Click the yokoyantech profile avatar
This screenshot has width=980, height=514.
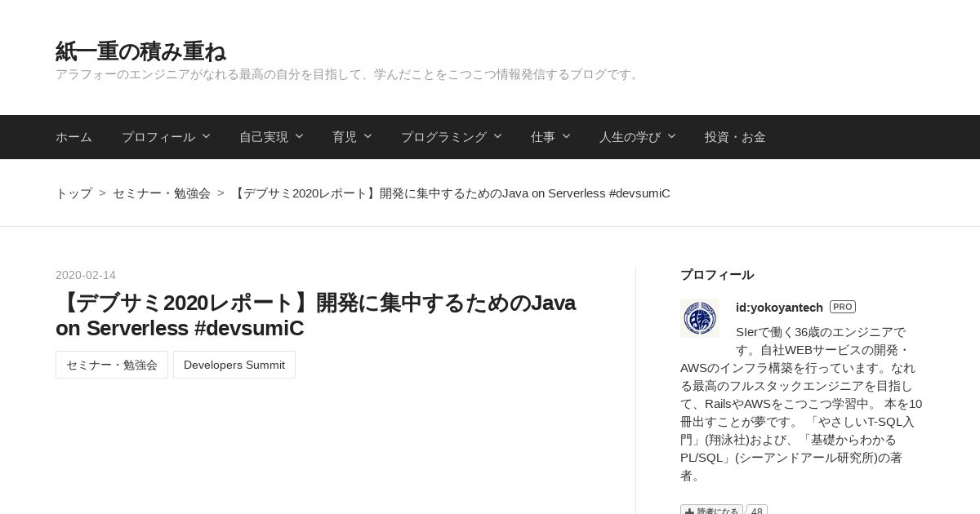pos(700,318)
